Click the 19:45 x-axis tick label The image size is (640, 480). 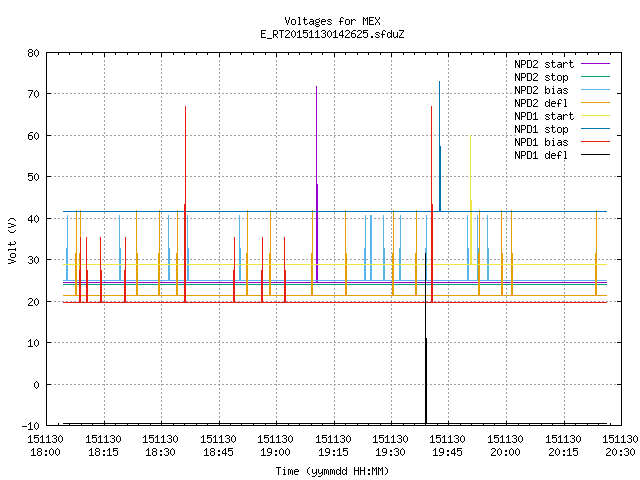coord(448,452)
